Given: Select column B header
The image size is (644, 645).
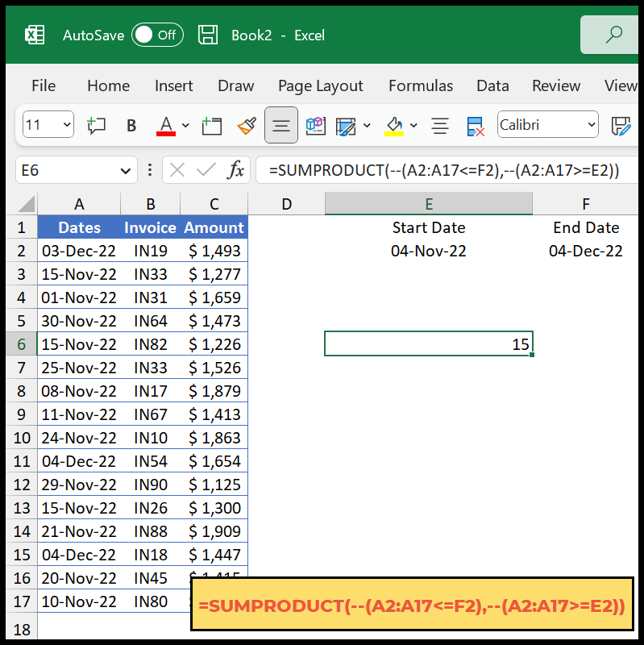Looking at the screenshot, I should pos(151,204).
